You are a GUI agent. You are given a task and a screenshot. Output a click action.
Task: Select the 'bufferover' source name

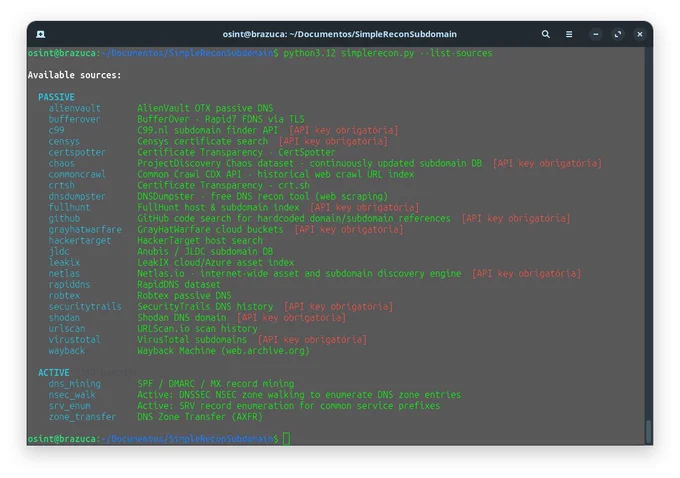point(74,119)
